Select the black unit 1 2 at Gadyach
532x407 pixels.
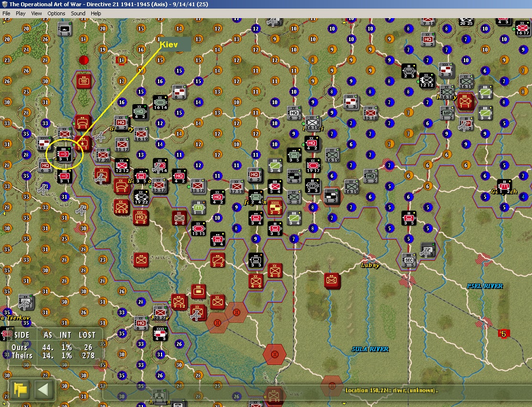[x=505, y=187]
